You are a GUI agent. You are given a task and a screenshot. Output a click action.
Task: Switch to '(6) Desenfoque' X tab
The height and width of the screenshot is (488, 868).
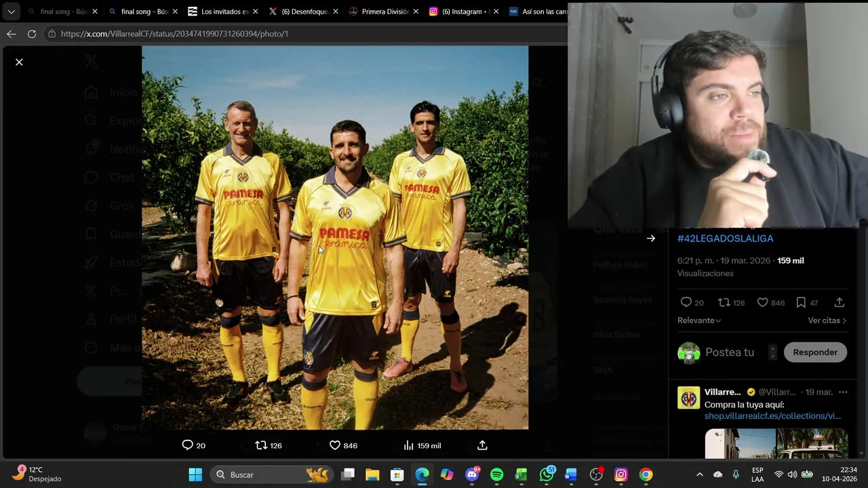pos(304,12)
